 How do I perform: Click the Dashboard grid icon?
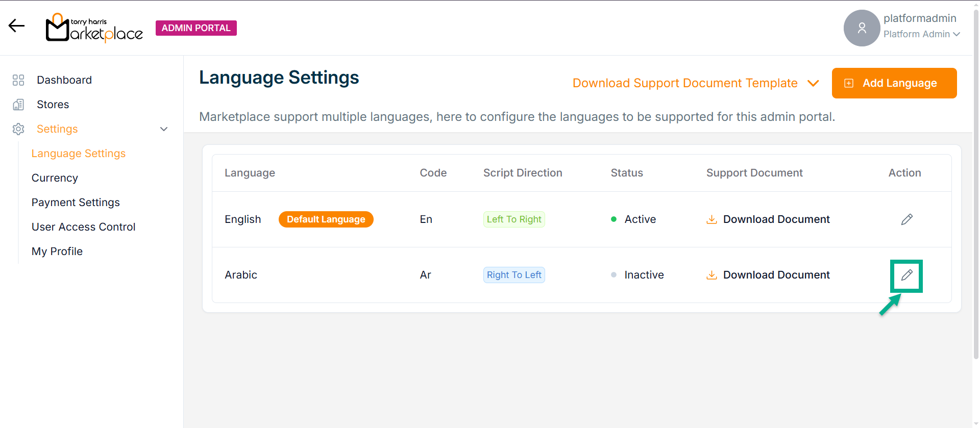tap(18, 80)
